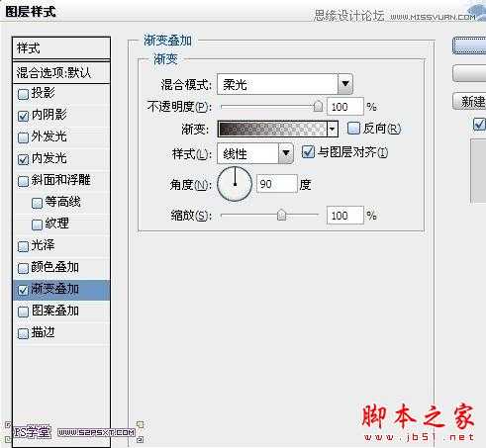Click the angle dial control
The image size is (486, 448).
coord(235,184)
